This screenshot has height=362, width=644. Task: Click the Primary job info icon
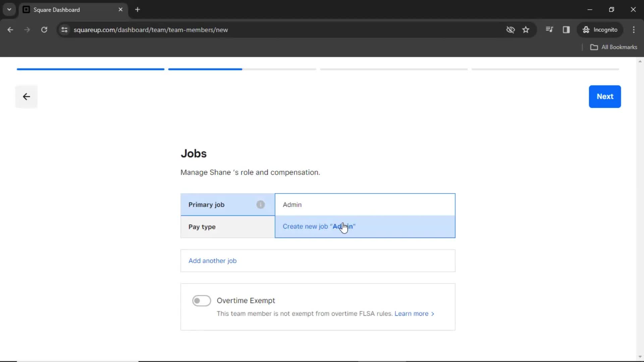click(261, 205)
